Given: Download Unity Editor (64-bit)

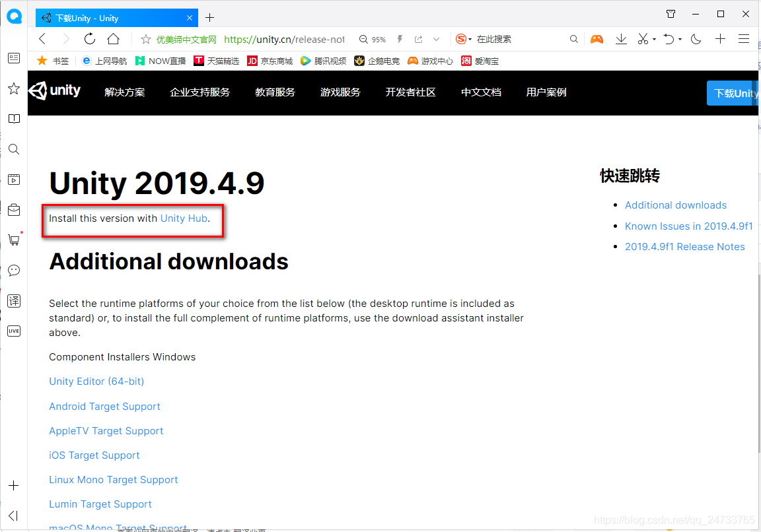Looking at the screenshot, I should point(96,381).
